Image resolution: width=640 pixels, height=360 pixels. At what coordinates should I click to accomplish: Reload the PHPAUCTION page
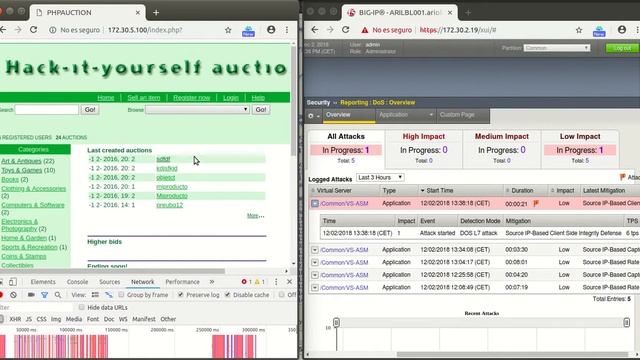pyautogui.click(x=34, y=30)
